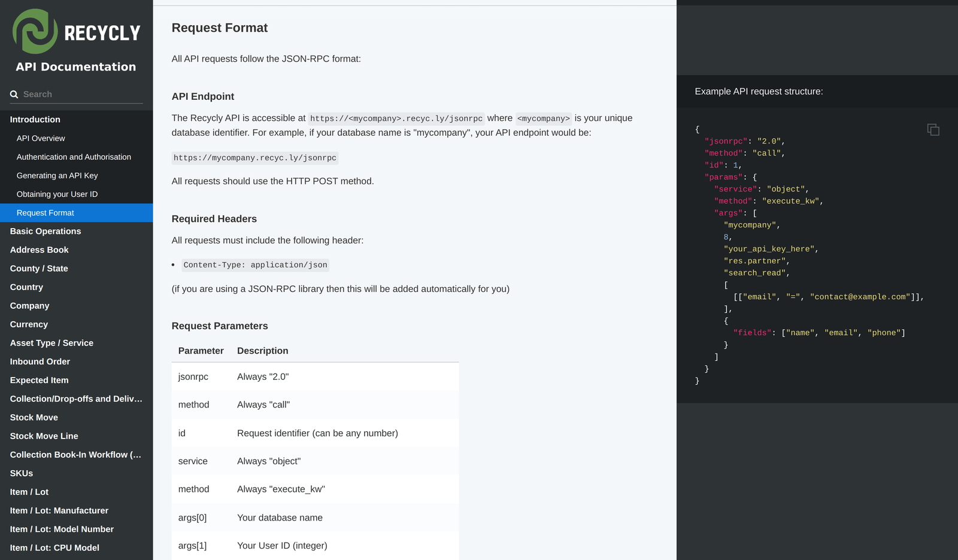Open the Address Book section

pos(76,250)
